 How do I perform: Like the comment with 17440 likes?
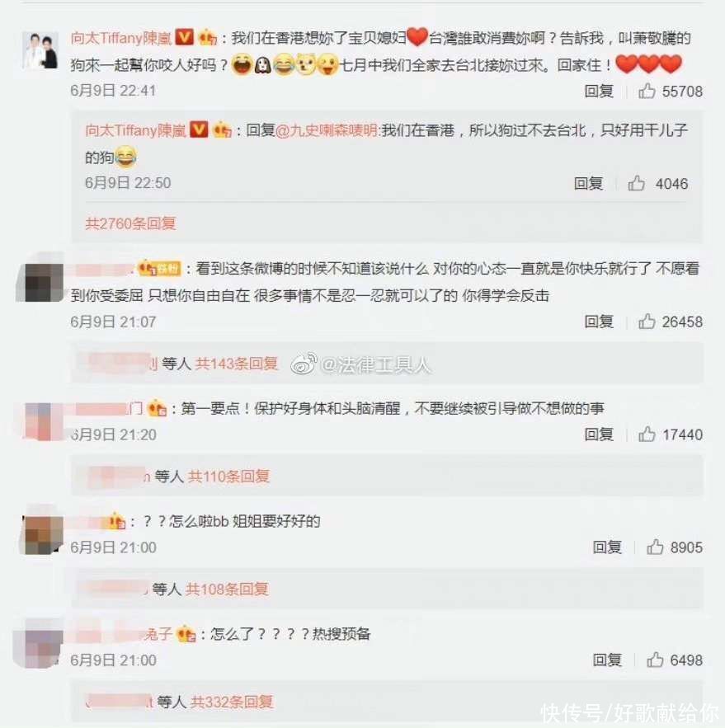tap(647, 434)
